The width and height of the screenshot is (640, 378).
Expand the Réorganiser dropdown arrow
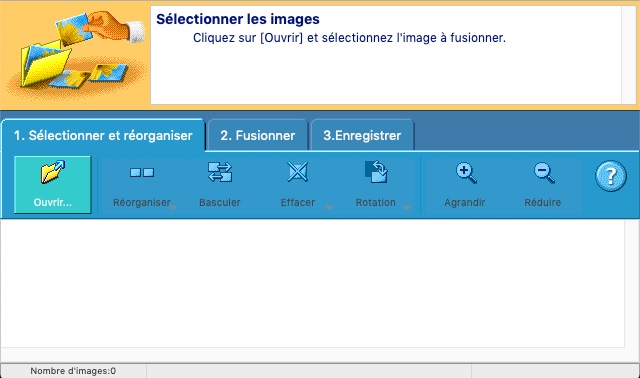point(173,207)
